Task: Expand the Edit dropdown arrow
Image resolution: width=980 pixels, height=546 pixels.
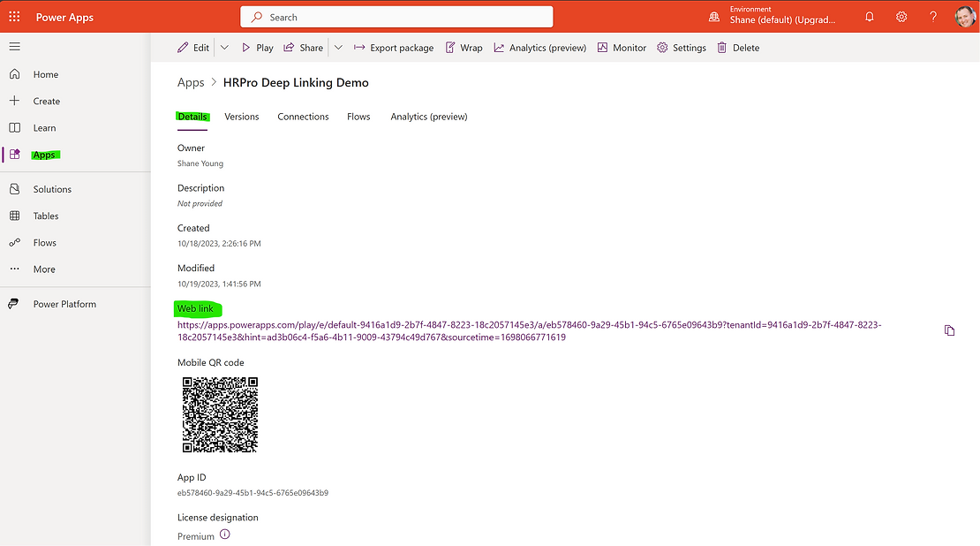Action: [224, 48]
